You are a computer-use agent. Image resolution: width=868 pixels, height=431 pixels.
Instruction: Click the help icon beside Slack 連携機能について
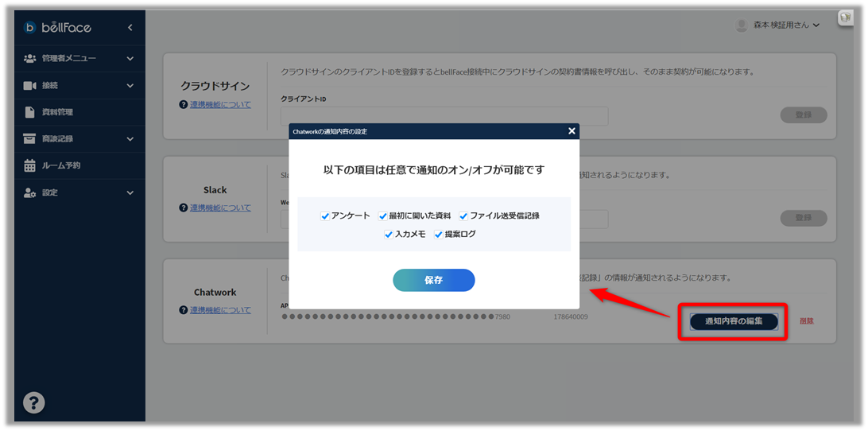point(184,208)
